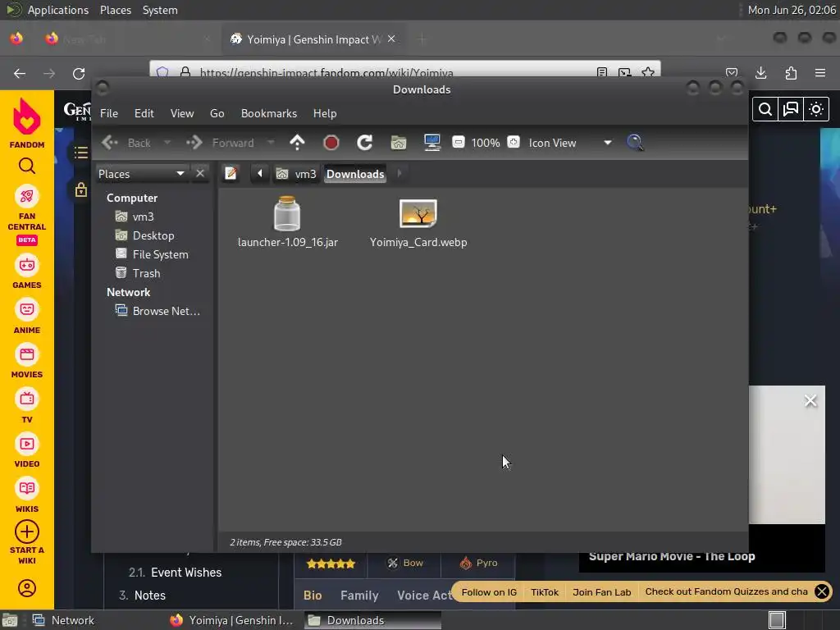The image size is (840, 630).
Task: Open the View menu
Action: click(x=182, y=113)
